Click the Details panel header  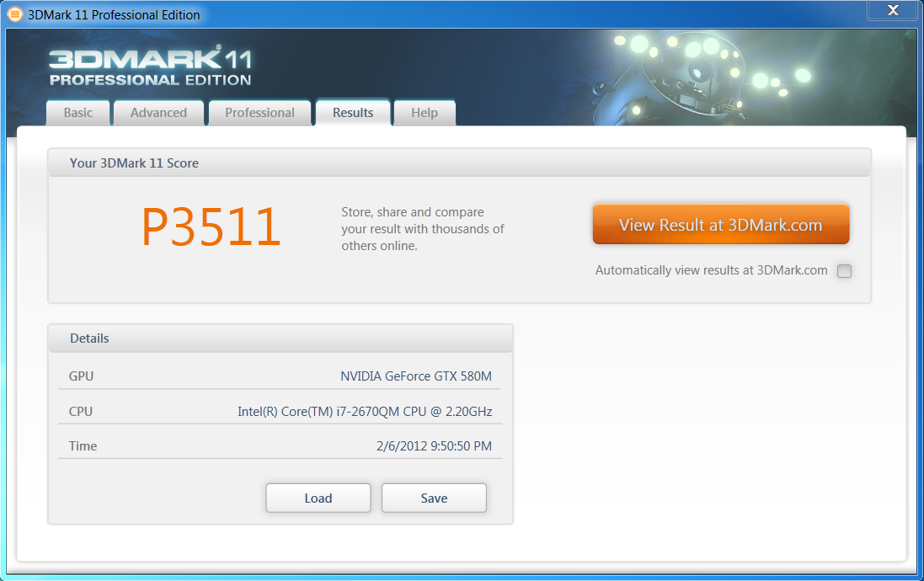(280, 338)
